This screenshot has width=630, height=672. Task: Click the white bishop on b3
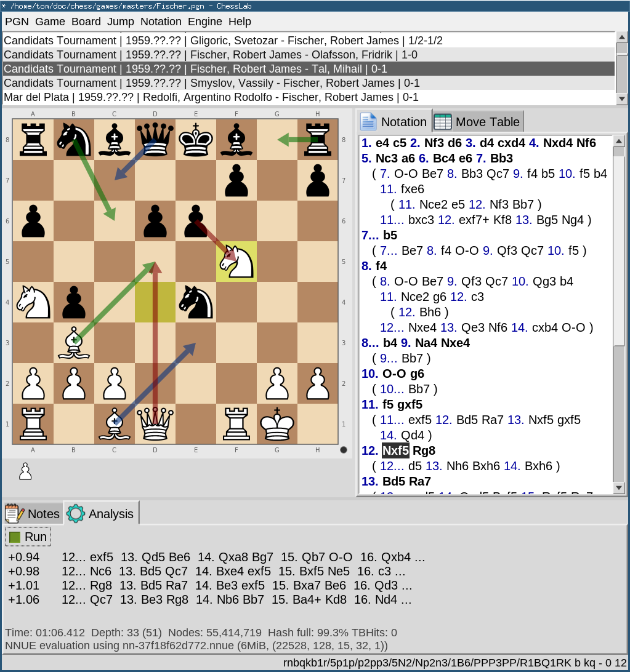pos(74,343)
